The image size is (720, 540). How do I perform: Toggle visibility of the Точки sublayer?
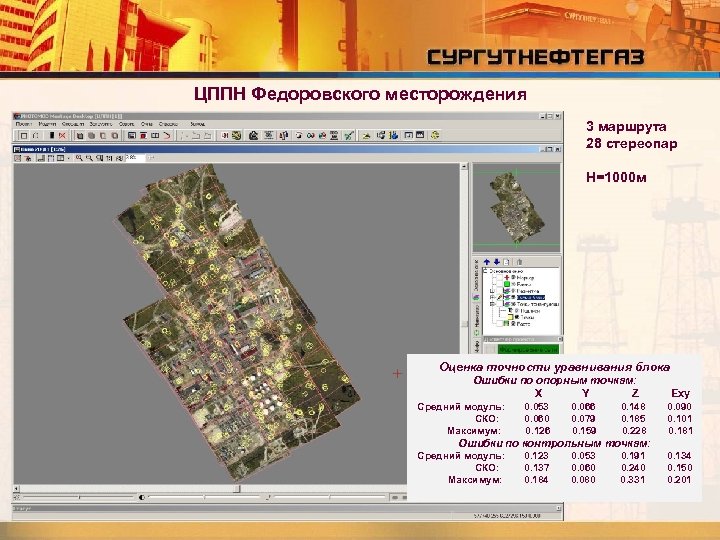[517, 317]
